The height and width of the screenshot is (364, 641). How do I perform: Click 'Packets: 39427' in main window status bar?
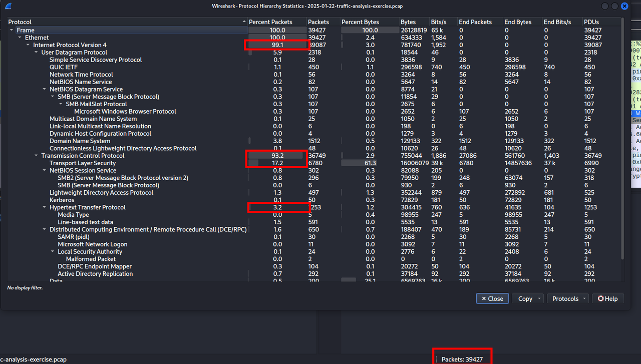(x=462, y=359)
